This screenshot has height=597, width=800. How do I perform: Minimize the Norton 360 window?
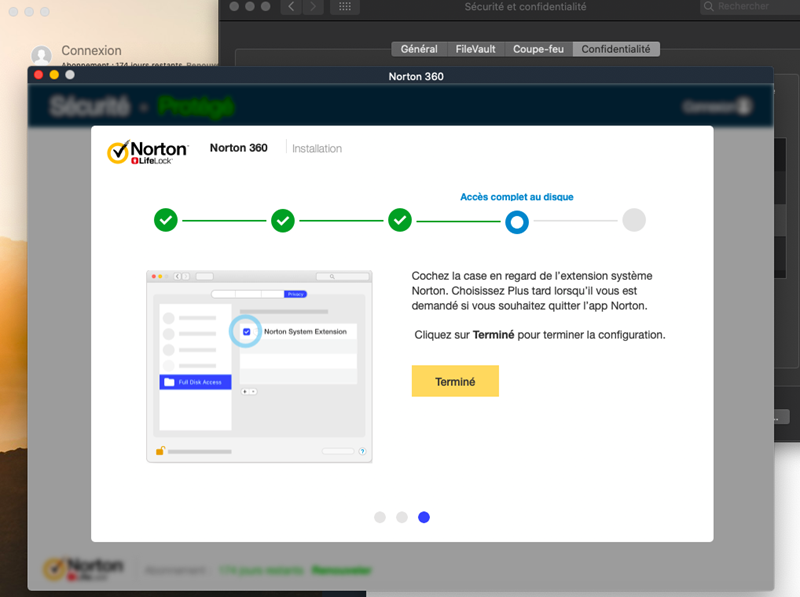[54, 75]
